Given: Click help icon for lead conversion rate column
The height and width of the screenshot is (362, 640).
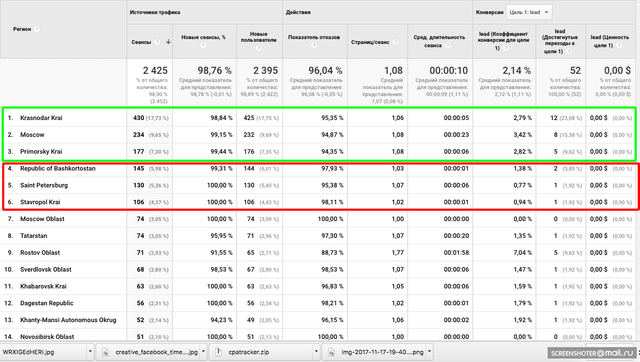Looking at the screenshot, I should 506,48.
